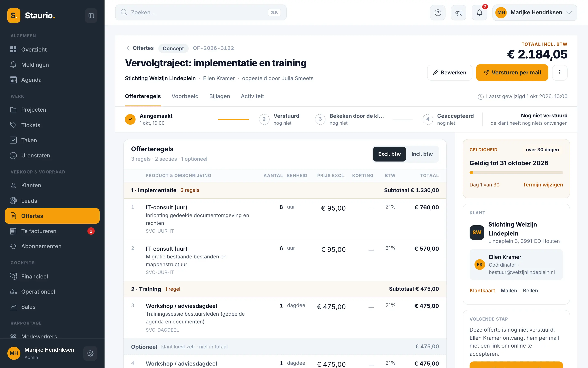Open Taken in the sidebar
This screenshot has width=588, height=368.
coord(52,140)
